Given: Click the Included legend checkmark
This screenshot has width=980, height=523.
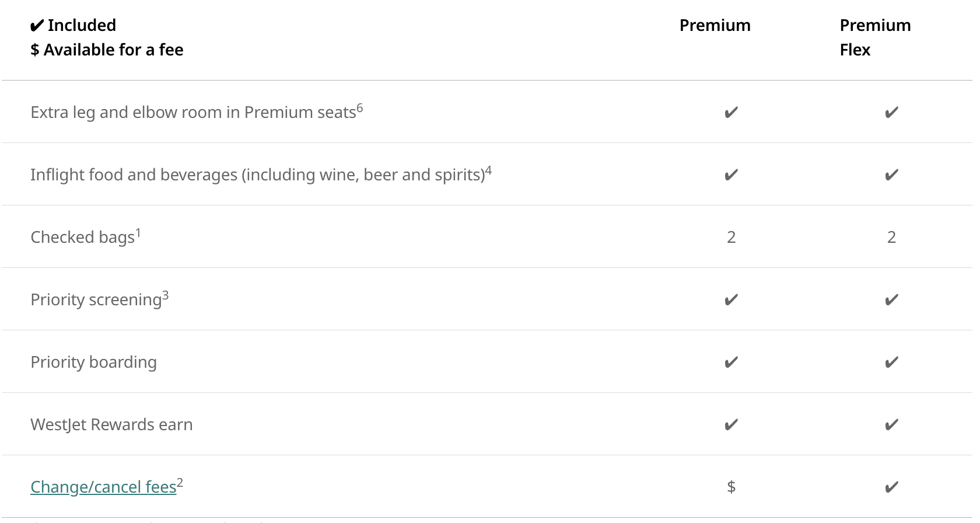Looking at the screenshot, I should tap(37, 26).
